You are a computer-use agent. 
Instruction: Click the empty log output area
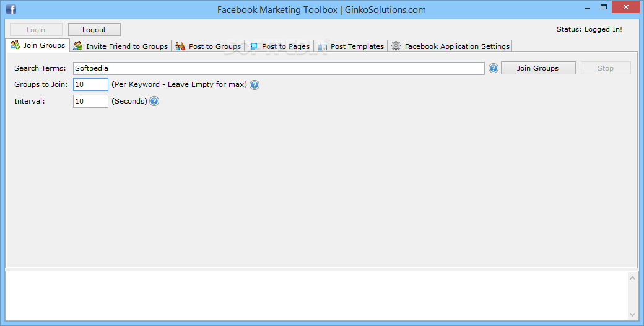pos(316,296)
